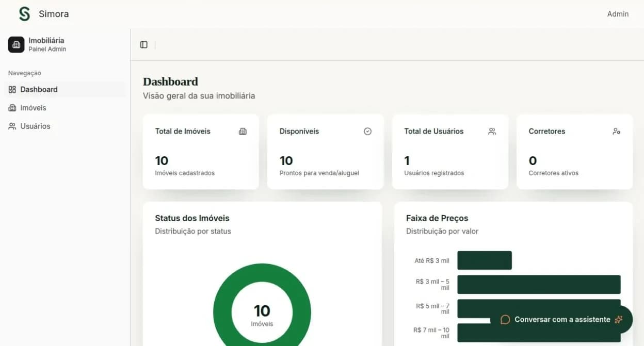The height and width of the screenshot is (346, 644).
Task: Click Faixa de Preços chart title
Action: coord(437,218)
